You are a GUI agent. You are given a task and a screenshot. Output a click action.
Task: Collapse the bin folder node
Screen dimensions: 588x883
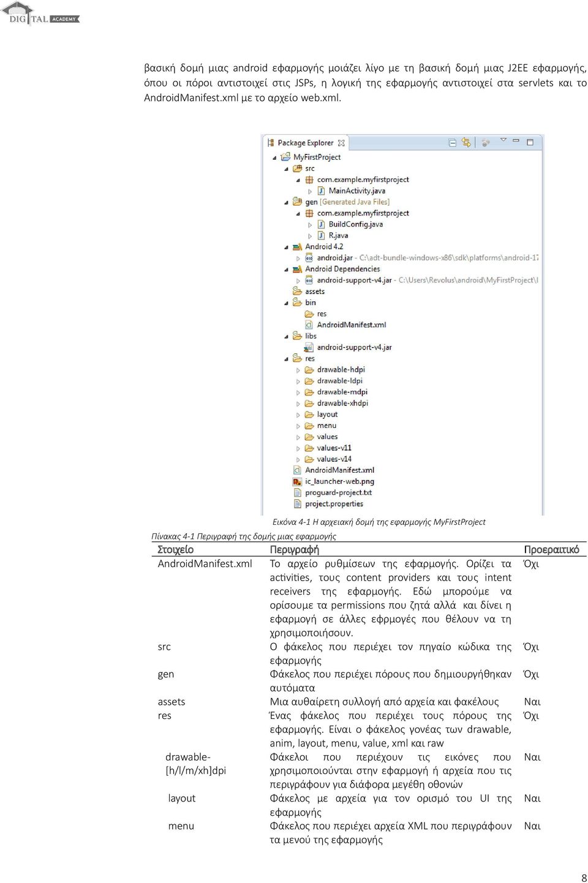pos(286,303)
